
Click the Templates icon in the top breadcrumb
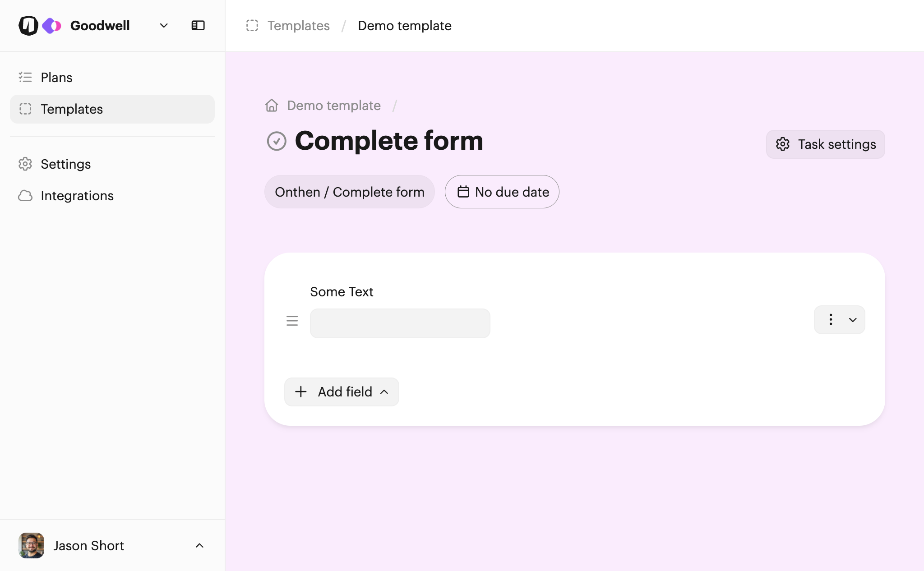[x=252, y=26]
